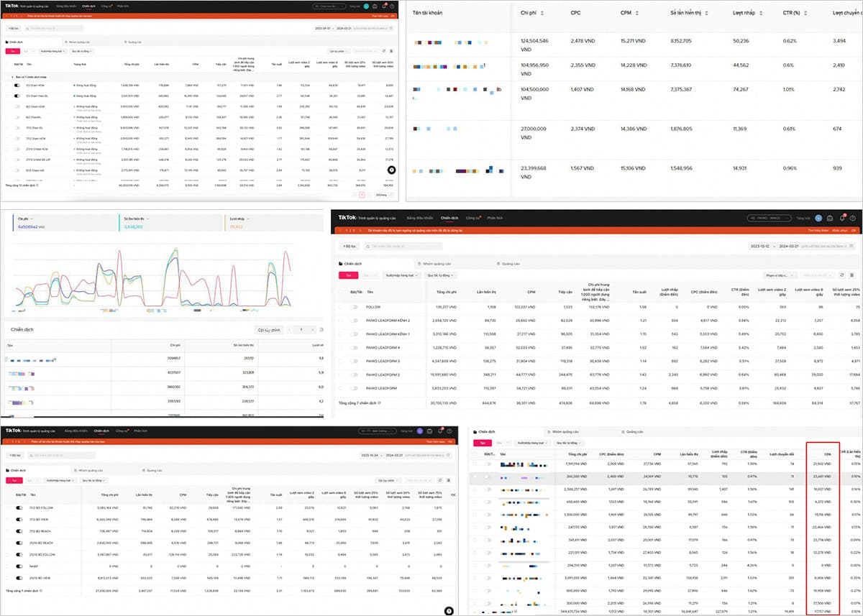Click the help question-mark icon in PAIWO account header

(852, 218)
